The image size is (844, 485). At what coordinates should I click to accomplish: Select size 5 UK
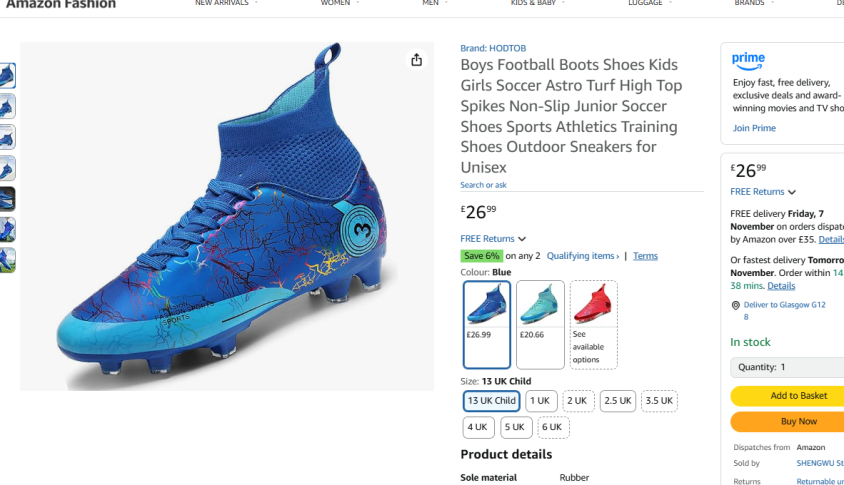pyautogui.click(x=515, y=427)
